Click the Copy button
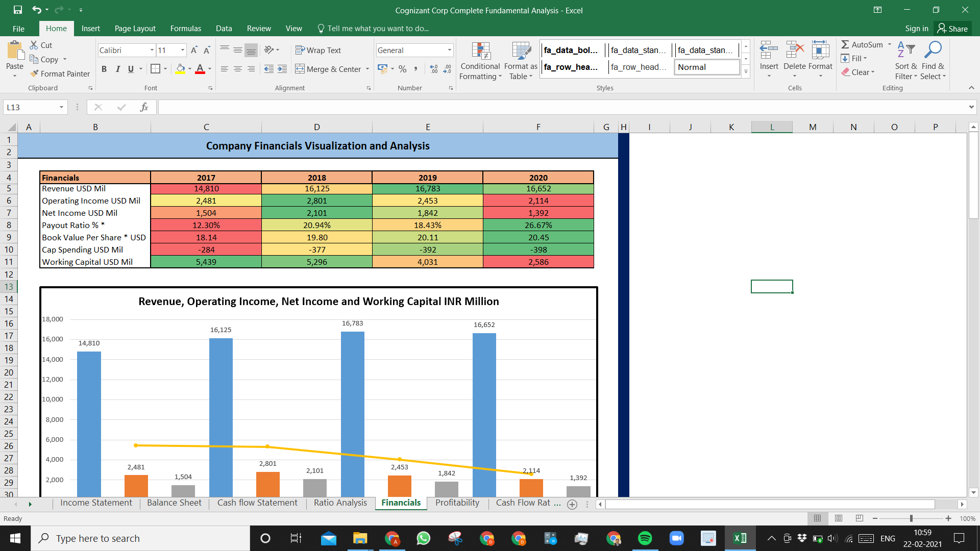The image size is (980, 551). coord(44,59)
